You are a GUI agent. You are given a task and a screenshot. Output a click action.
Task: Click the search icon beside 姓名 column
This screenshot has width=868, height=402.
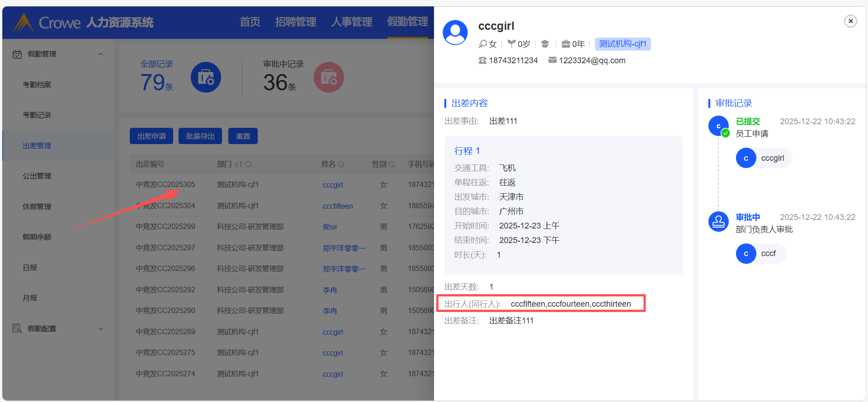point(341,164)
